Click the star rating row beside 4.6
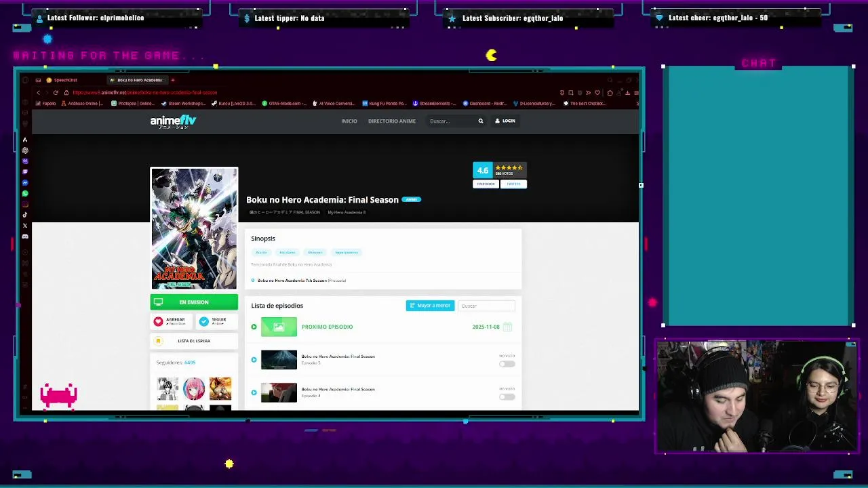Screen dimensions: 868x488 [x=509, y=167]
